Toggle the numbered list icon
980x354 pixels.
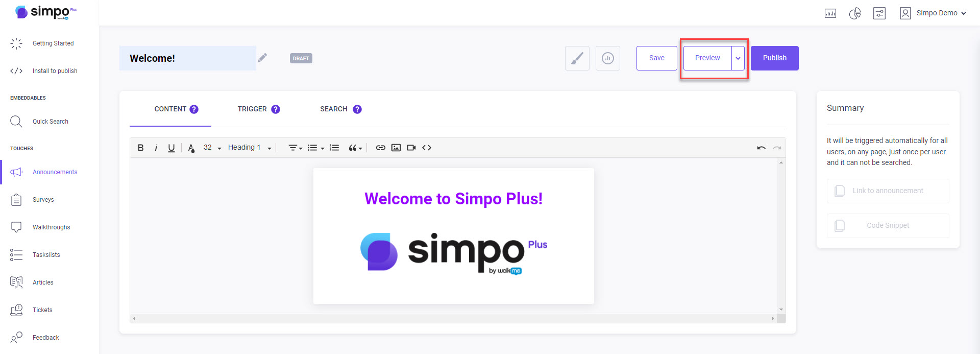click(x=334, y=148)
